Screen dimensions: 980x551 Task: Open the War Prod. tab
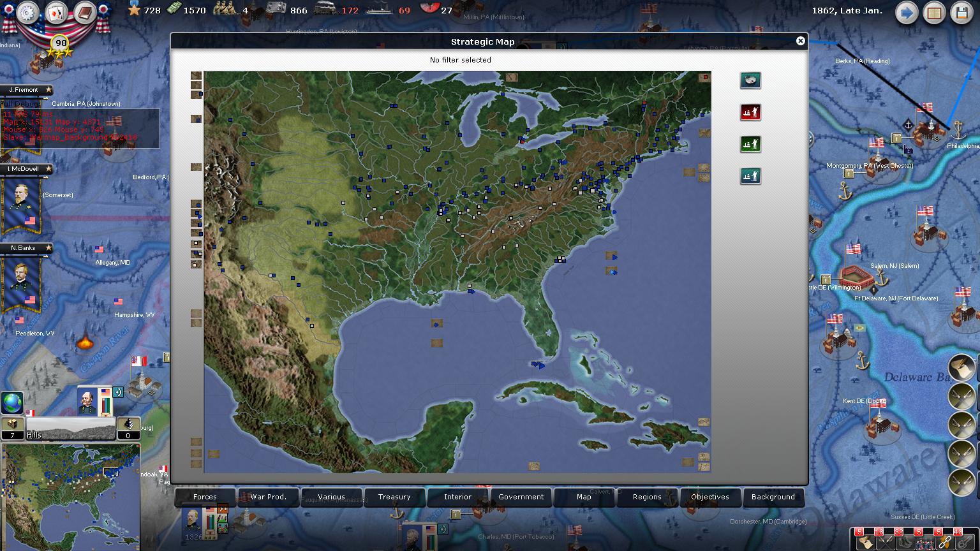[268, 497]
